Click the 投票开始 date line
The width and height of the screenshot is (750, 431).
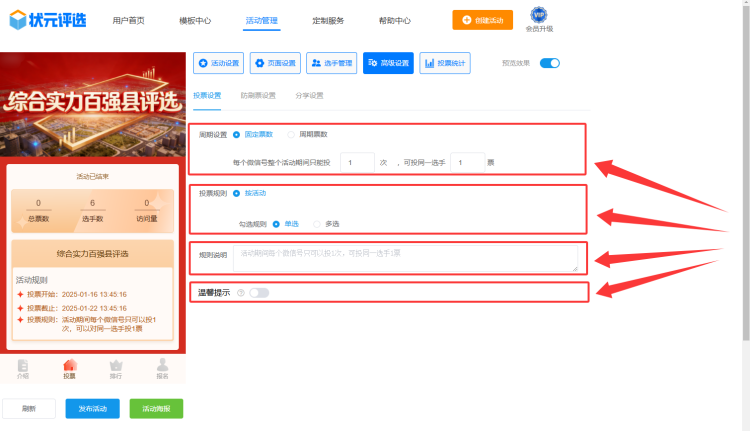[72, 295]
